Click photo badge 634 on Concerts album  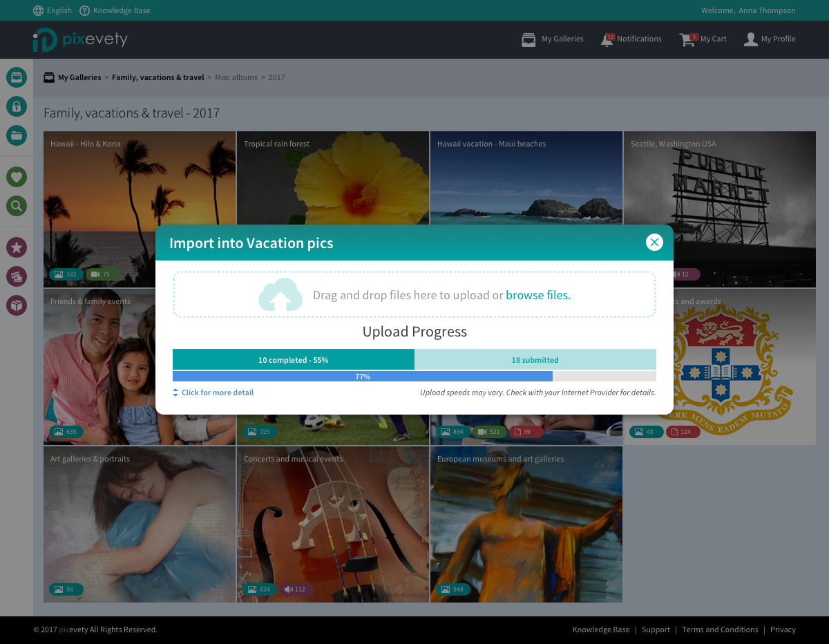point(260,589)
